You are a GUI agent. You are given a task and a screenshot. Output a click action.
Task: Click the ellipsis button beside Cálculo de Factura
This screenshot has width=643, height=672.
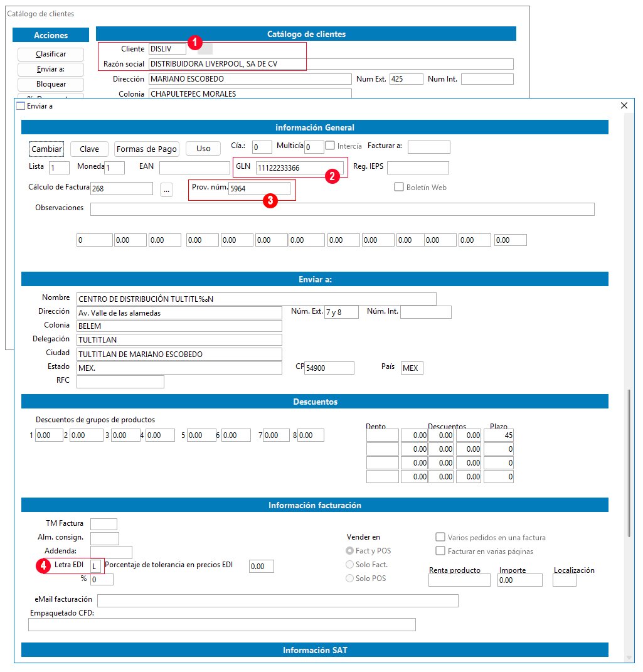point(167,189)
